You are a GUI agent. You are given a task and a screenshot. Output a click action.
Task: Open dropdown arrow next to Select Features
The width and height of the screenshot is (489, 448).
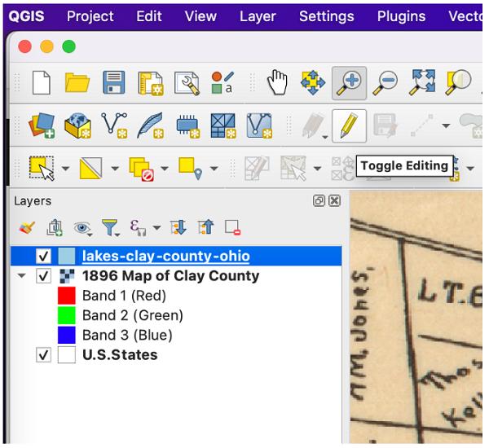pos(65,169)
